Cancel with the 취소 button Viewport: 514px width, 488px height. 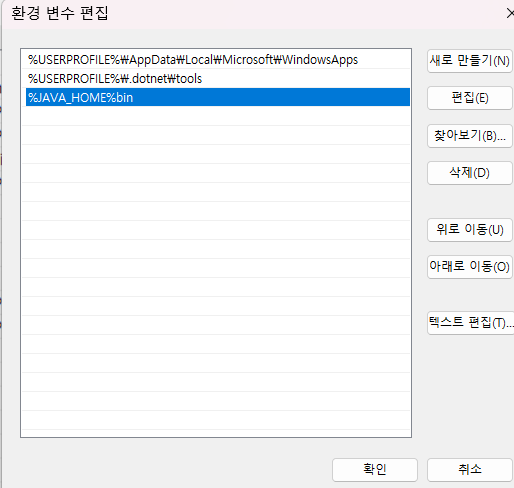click(x=469, y=470)
